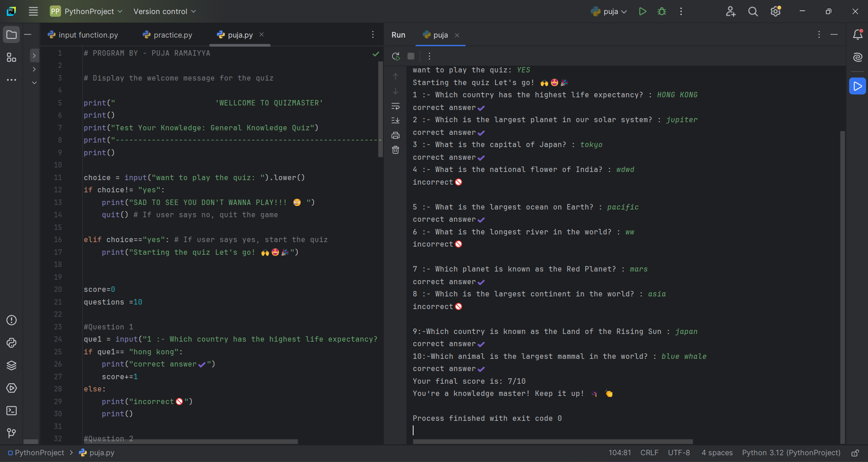
Task: Open more run actions menu in title bar
Action: coord(681,11)
